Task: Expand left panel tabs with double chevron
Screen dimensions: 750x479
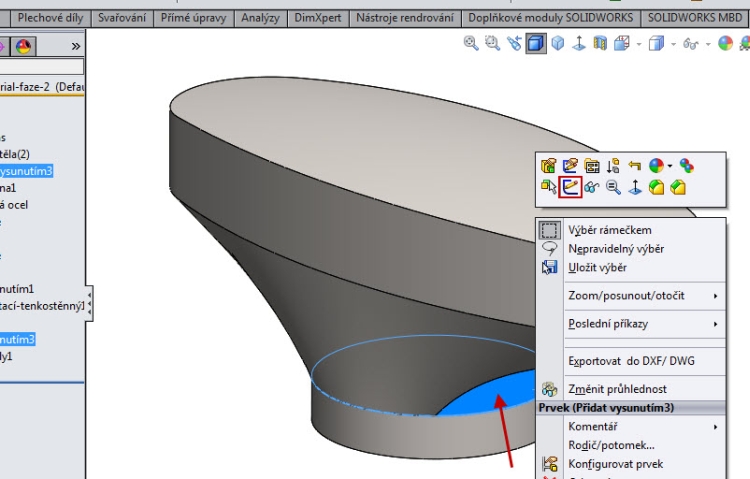Action: 76,46
